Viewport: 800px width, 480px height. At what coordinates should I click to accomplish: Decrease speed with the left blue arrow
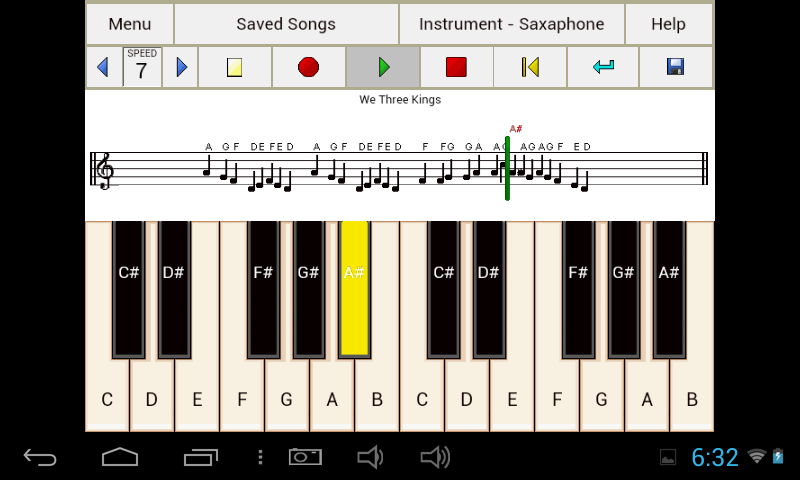[104, 67]
